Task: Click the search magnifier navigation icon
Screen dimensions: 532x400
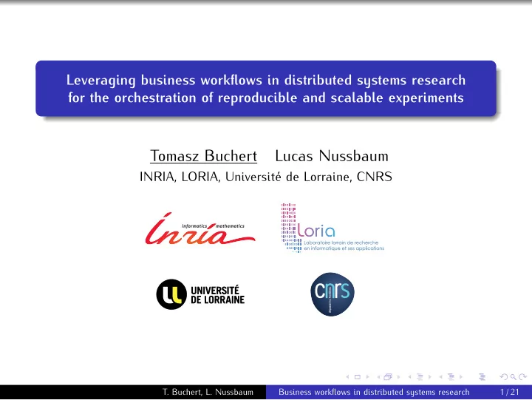Action: click(514, 377)
